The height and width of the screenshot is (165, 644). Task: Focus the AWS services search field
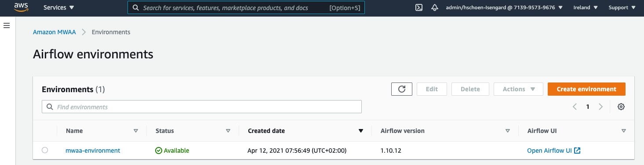pyautogui.click(x=246, y=7)
